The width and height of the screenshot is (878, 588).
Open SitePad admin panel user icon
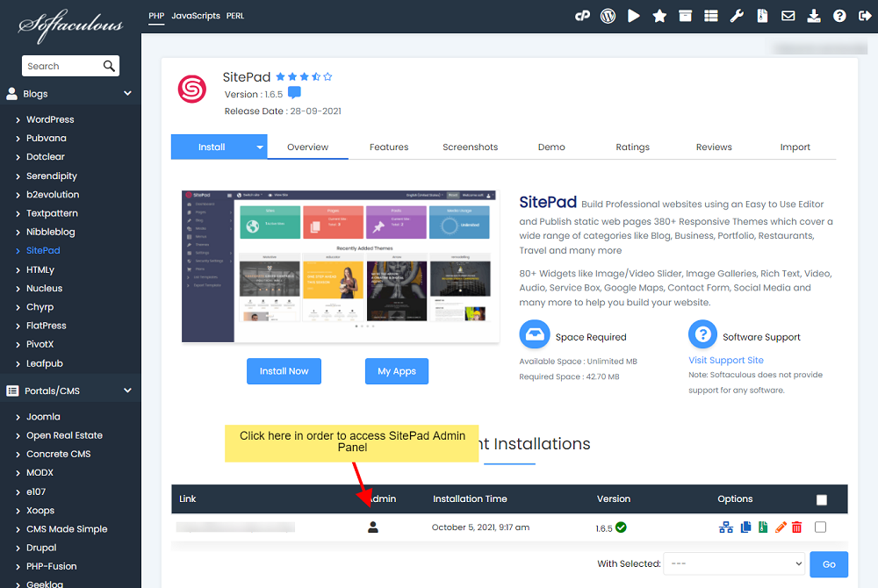click(373, 527)
